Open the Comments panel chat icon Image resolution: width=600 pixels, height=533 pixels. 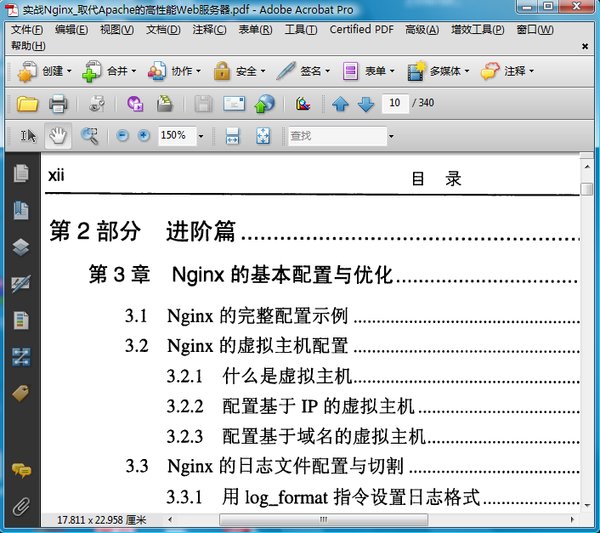point(21,470)
